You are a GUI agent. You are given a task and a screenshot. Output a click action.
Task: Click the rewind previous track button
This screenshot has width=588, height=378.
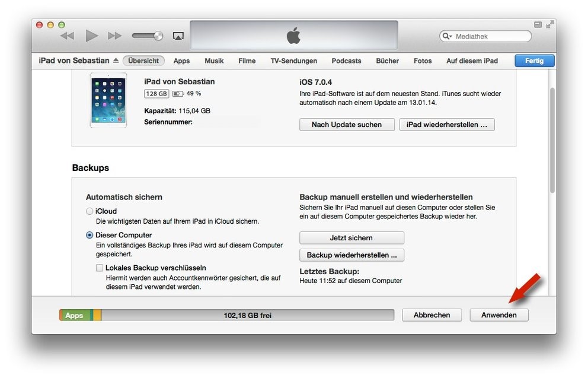pos(68,36)
